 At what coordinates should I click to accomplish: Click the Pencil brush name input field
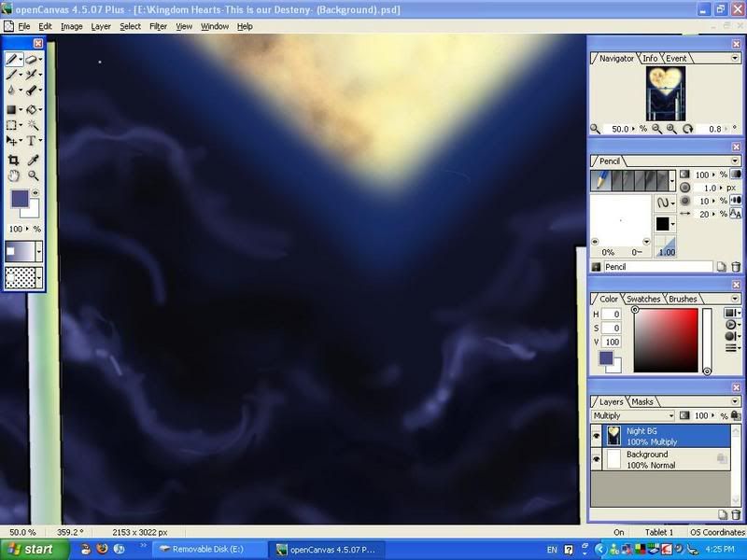tap(658, 267)
